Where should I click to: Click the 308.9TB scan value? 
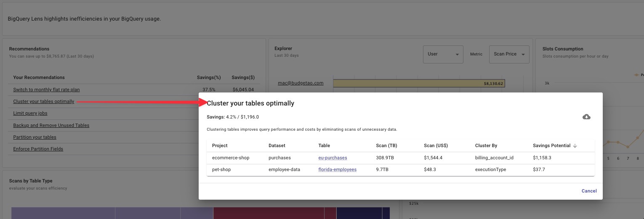coord(385,158)
